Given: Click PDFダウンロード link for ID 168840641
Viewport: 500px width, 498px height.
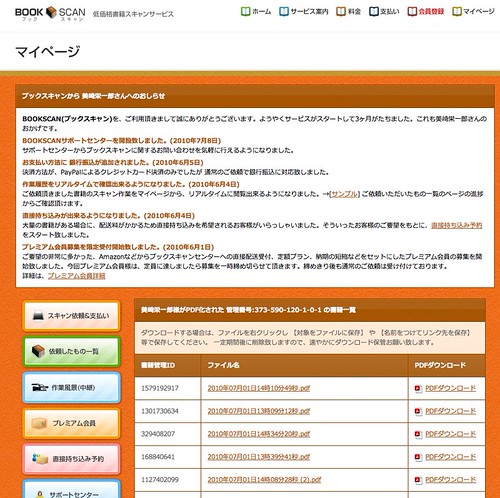Looking at the screenshot, I should click(450, 457).
